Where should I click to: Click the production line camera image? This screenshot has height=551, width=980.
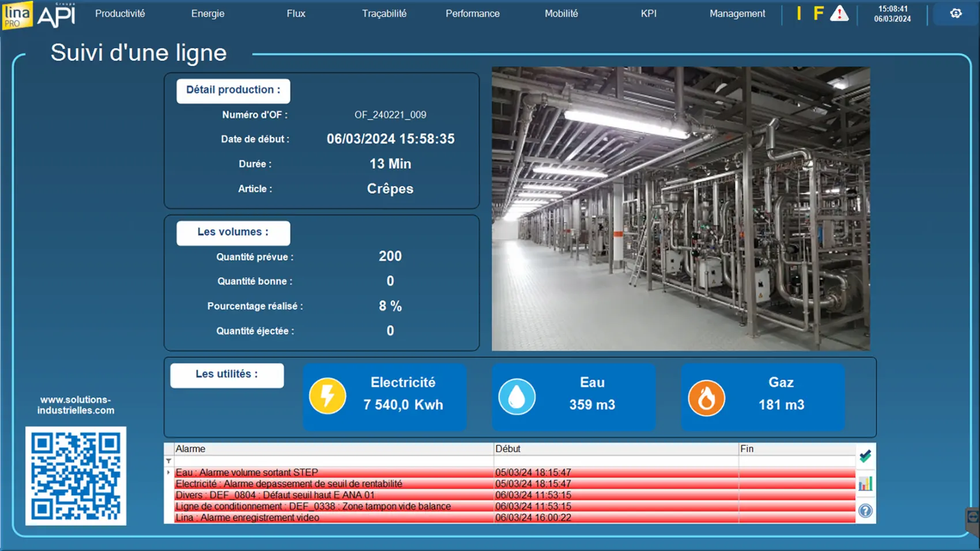click(680, 209)
